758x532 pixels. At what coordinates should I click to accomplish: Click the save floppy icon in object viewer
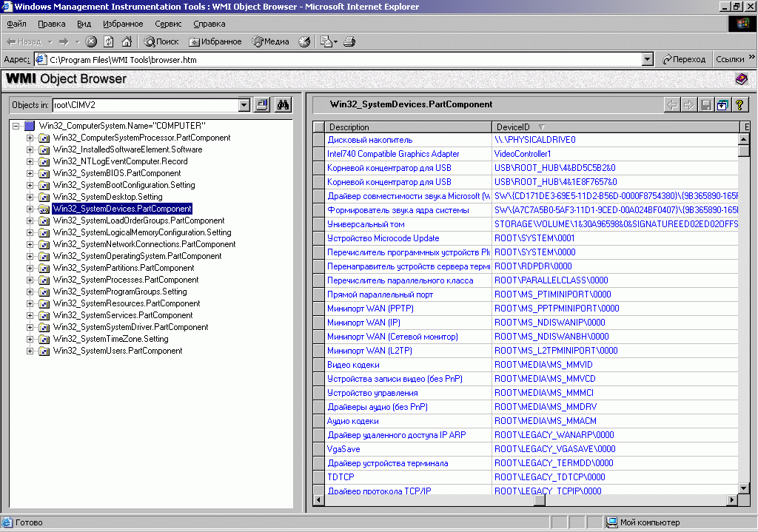pos(705,105)
